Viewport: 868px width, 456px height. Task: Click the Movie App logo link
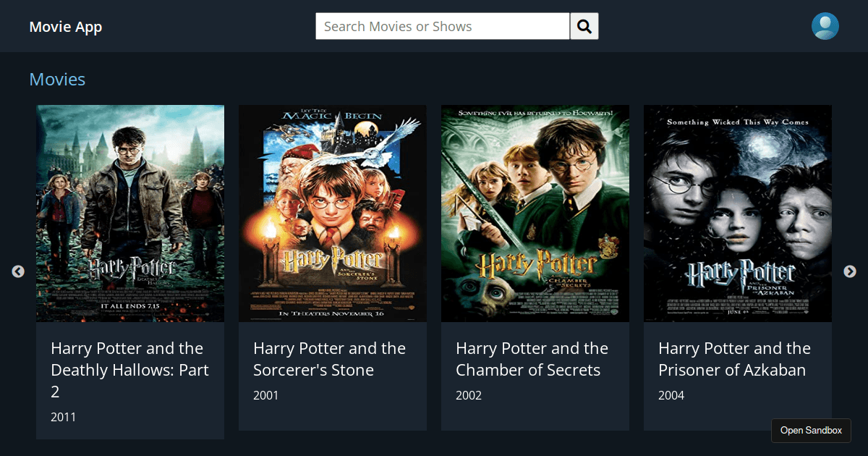pyautogui.click(x=66, y=27)
